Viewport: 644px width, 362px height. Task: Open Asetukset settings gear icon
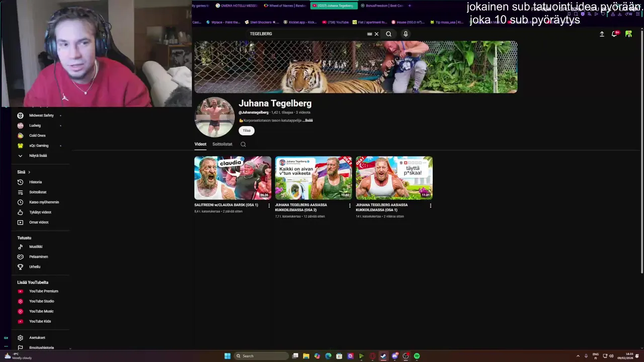pyautogui.click(x=20, y=338)
